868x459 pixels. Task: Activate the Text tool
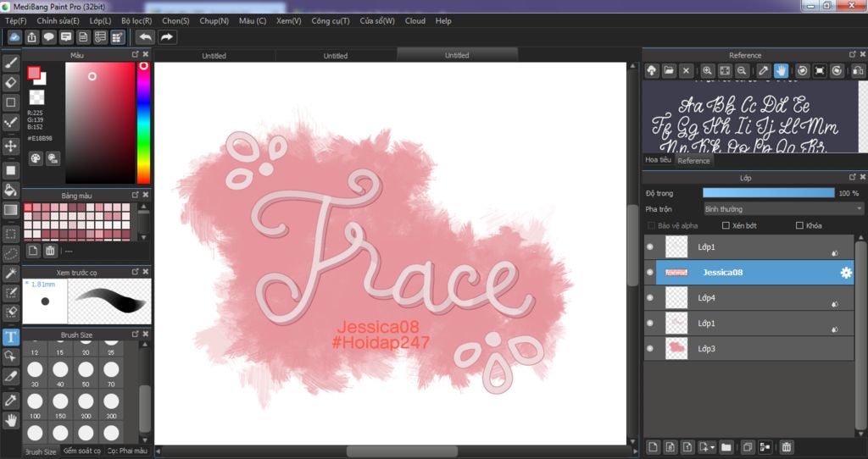(x=10, y=337)
